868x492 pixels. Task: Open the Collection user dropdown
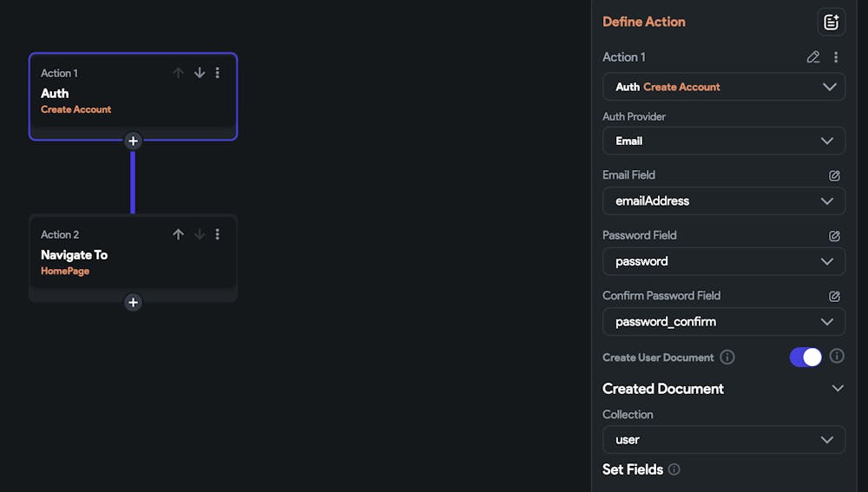tap(724, 440)
